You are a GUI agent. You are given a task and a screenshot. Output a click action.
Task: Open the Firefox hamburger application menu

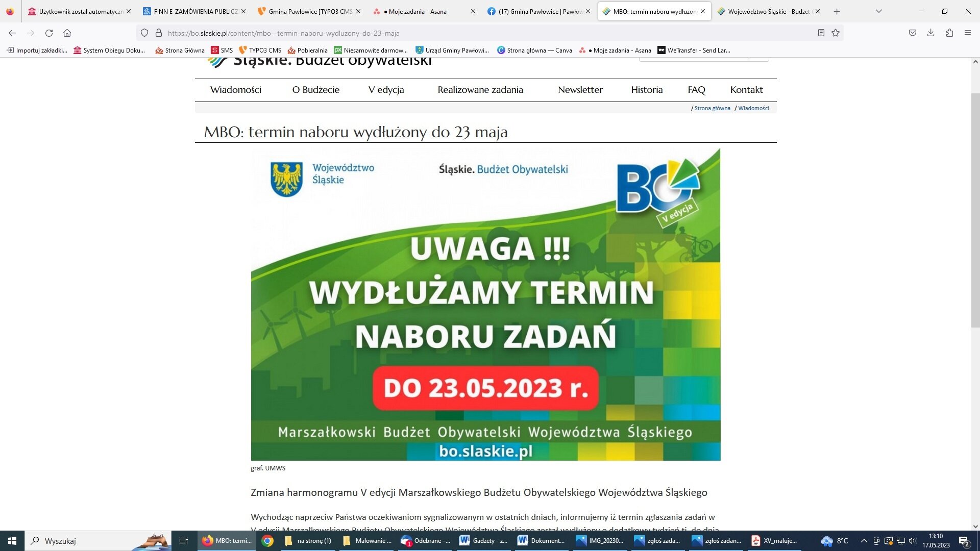(968, 33)
